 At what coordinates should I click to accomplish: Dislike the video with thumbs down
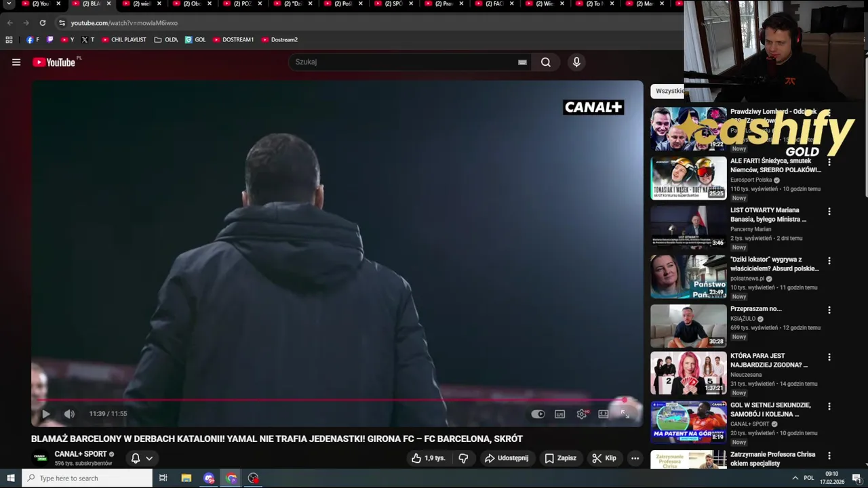(463, 458)
